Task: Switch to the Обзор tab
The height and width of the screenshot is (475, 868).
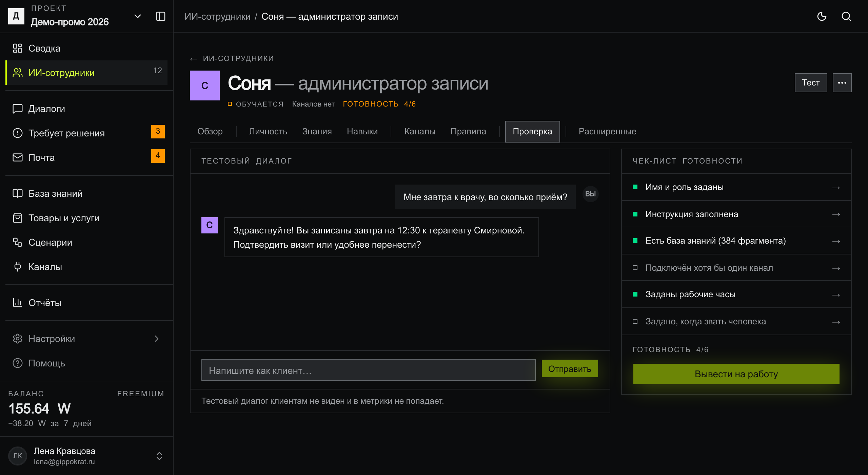Action: tap(210, 132)
